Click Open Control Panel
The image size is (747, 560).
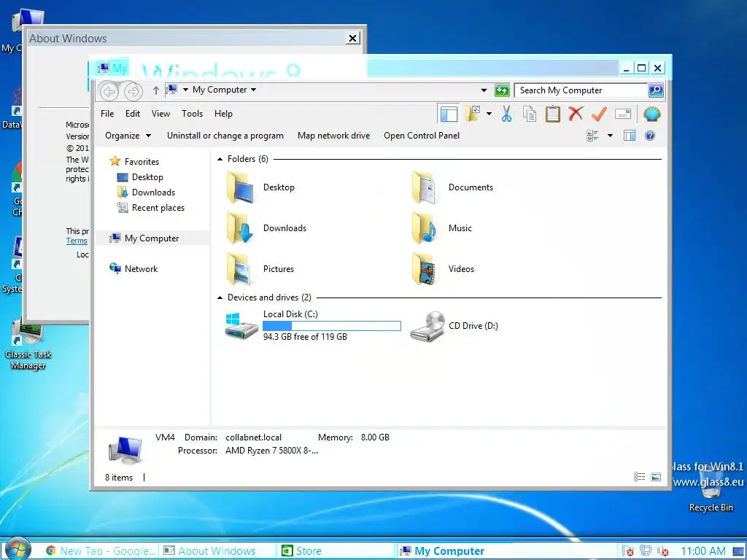[x=422, y=136]
